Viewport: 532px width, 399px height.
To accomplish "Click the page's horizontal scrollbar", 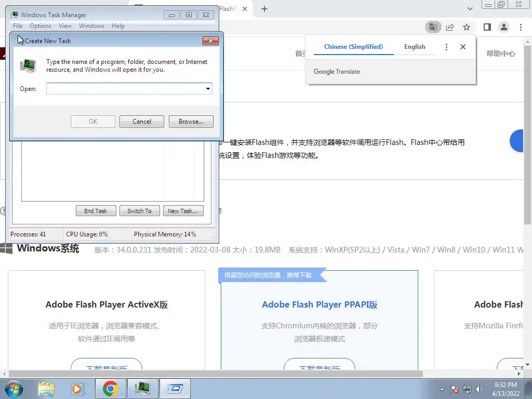I will (x=216, y=374).
